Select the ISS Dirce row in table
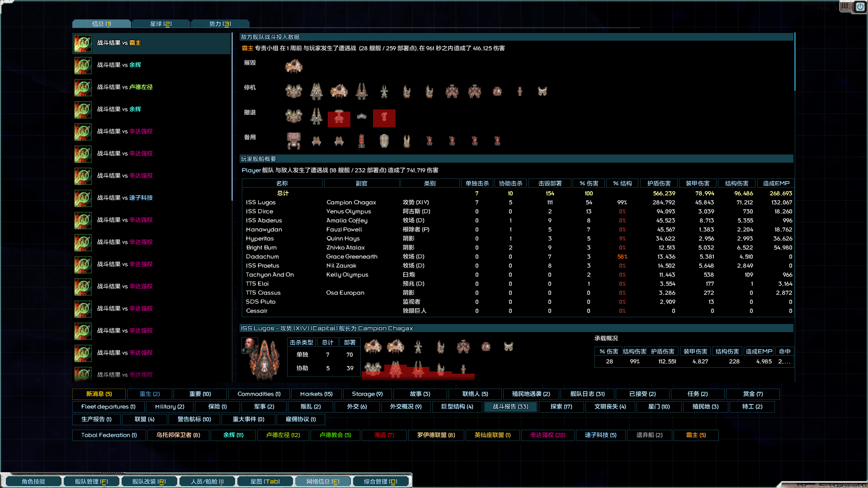The image size is (868, 488). coord(259,211)
